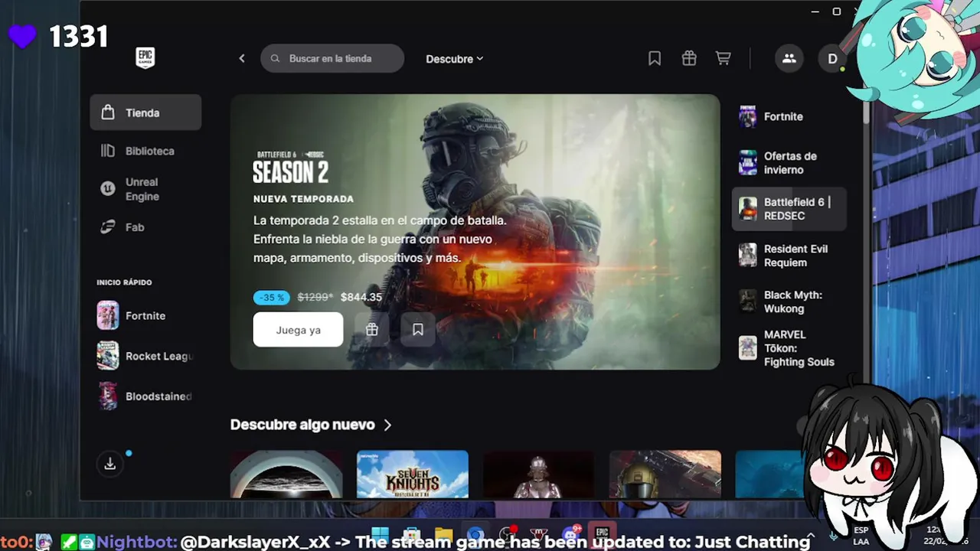
Task: Click the ESP LAA language indicator
Action: point(861,536)
